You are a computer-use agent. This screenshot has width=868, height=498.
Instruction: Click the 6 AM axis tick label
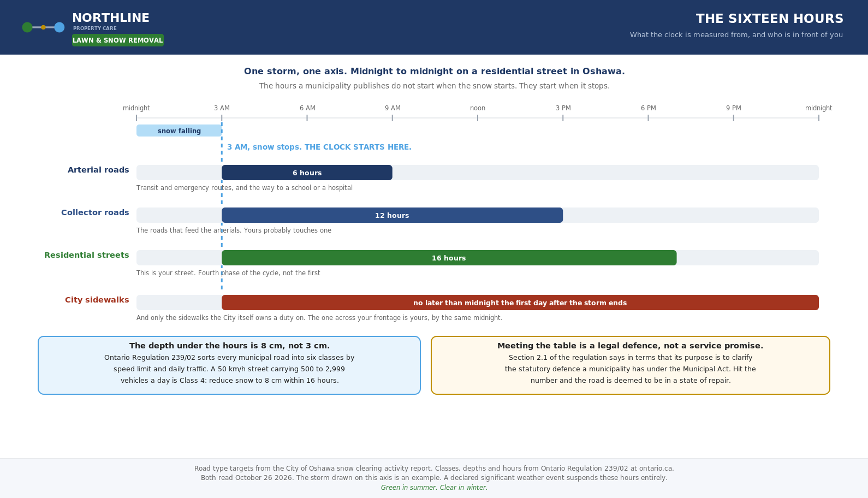(x=307, y=108)
